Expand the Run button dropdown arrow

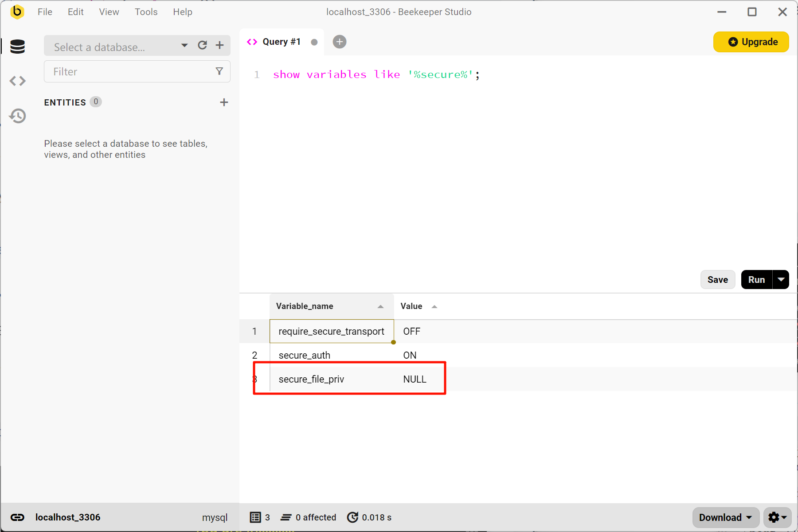click(x=781, y=280)
